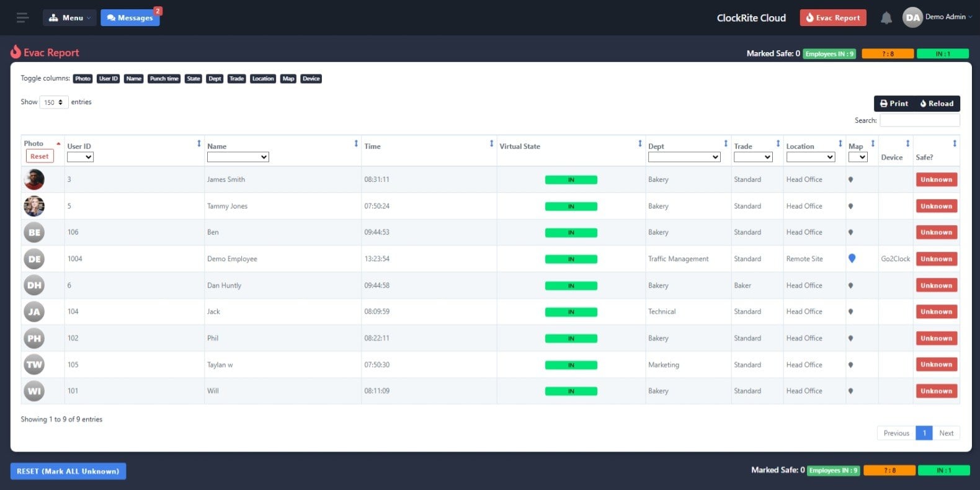Sort by the Name column arrows
Viewport: 980px width, 490px height.
356,144
